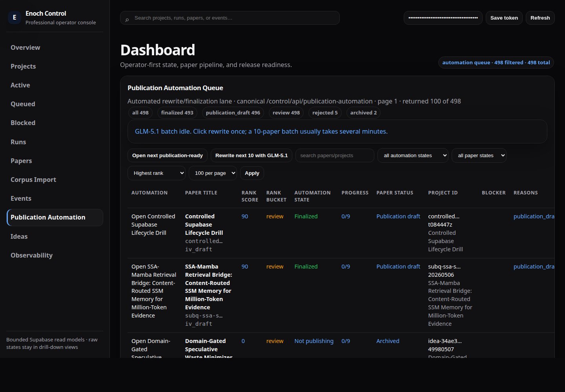This screenshot has height=392, width=565.
Task: Click the BLOCKER column header
Action: [x=494, y=193]
